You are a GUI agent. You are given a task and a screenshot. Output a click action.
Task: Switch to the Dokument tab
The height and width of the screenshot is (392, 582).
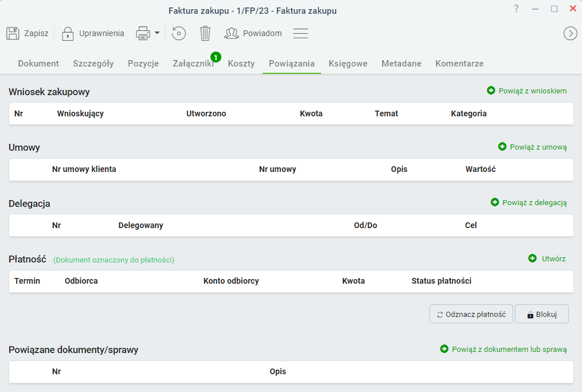(38, 64)
